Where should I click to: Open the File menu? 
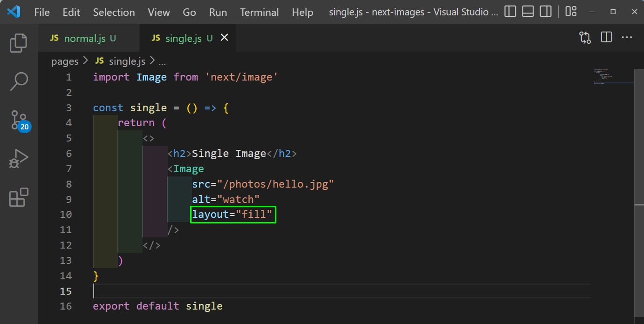[42, 12]
